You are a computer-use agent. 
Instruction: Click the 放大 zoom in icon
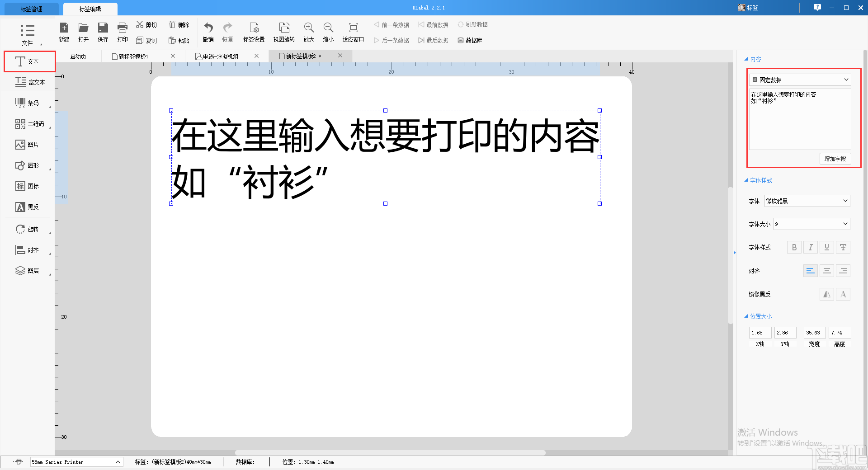pos(308,32)
